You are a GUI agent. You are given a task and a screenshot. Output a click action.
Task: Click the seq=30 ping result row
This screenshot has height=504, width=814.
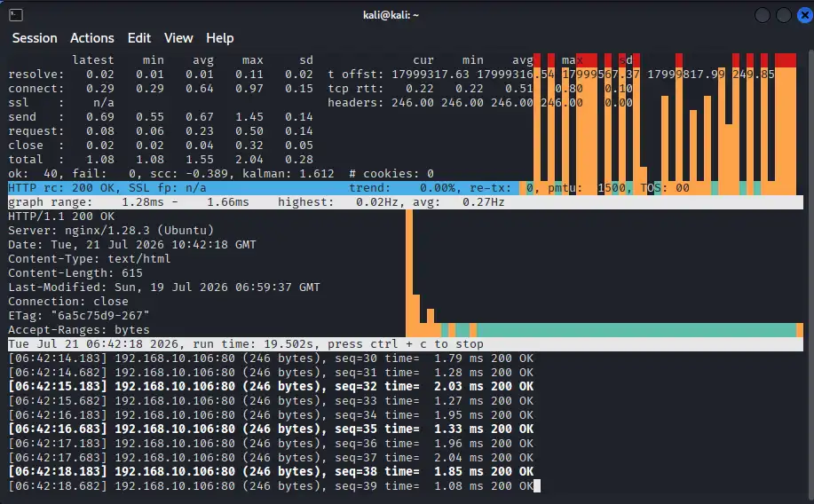point(271,358)
